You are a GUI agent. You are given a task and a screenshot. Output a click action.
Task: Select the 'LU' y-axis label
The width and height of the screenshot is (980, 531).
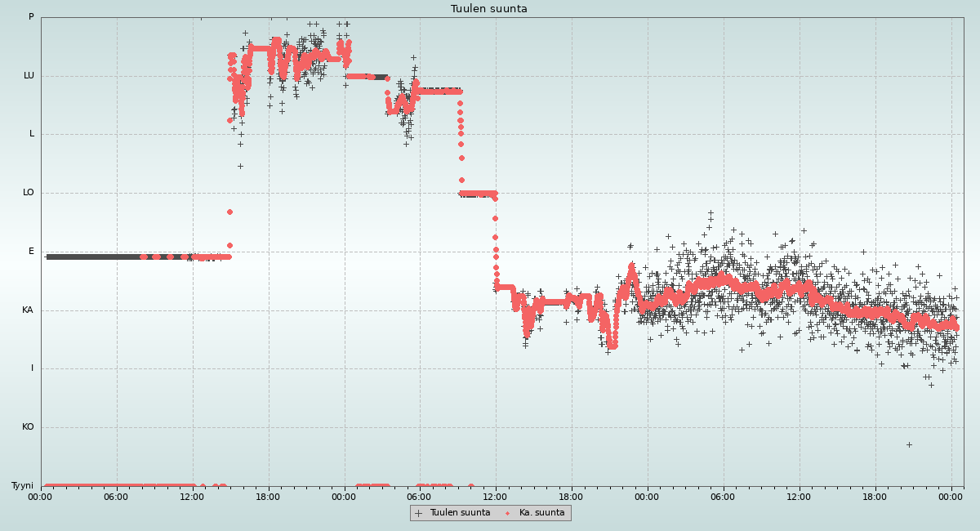29,76
